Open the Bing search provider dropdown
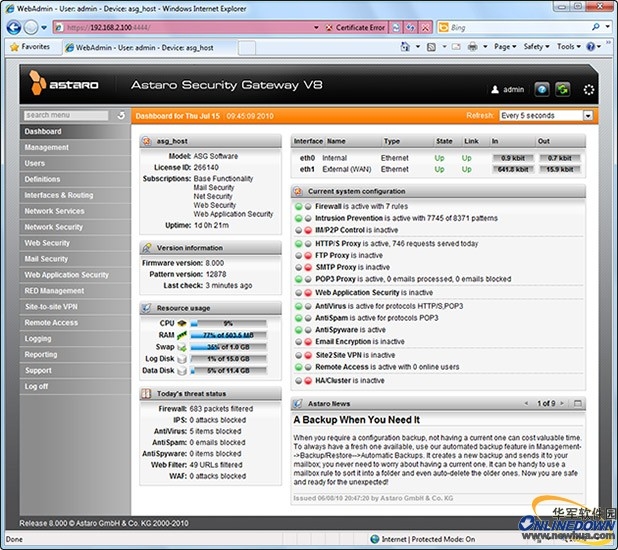The image size is (618, 550). coord(608,27)
